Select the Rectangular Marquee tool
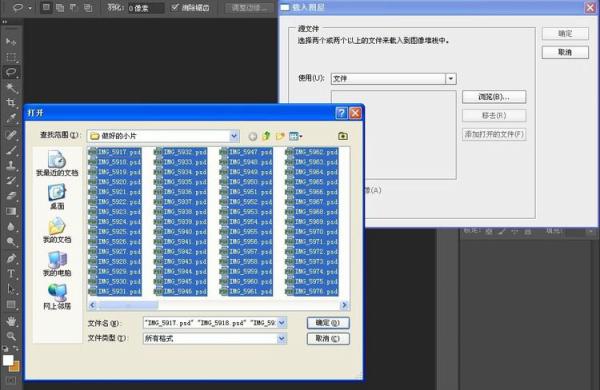This screenshot has width=600, height=390. [11, 57]
